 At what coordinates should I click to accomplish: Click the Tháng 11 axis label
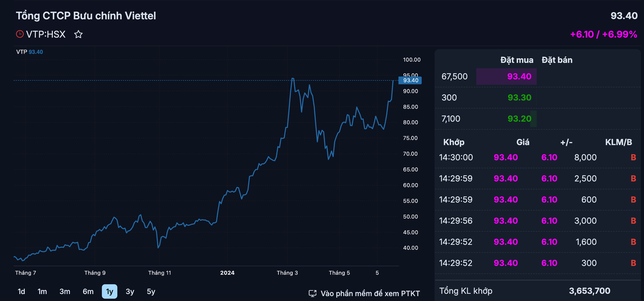[x=159, y=273]
